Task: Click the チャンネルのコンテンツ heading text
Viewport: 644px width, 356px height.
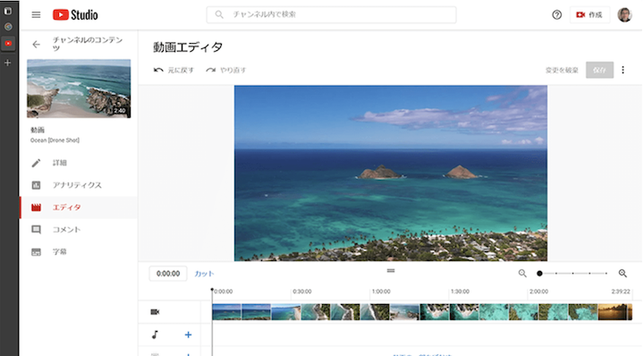Action: [88, 44]
